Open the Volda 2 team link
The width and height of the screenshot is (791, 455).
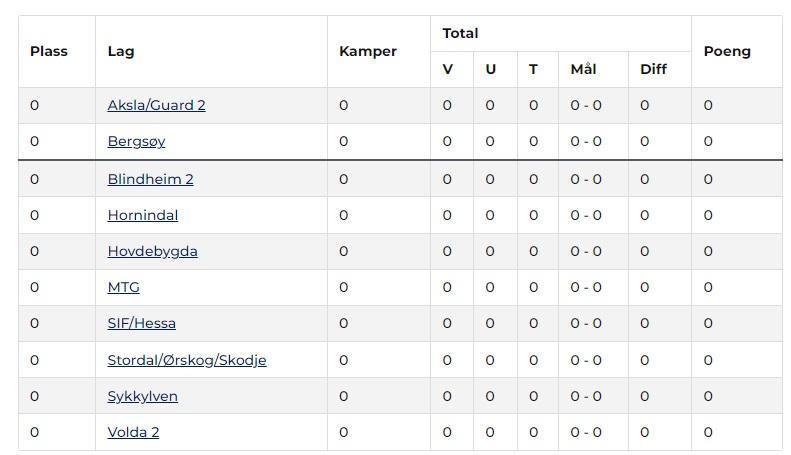point(133,432)
